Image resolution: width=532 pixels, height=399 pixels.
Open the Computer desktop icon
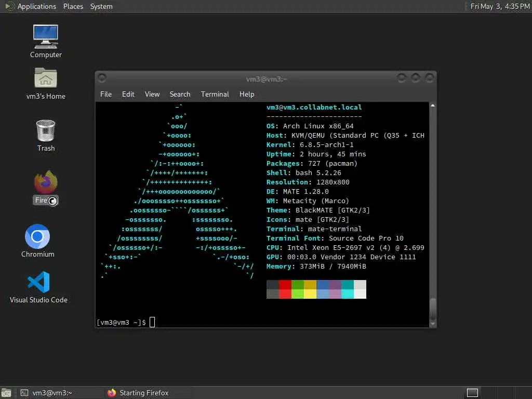(x=46, y=41)
